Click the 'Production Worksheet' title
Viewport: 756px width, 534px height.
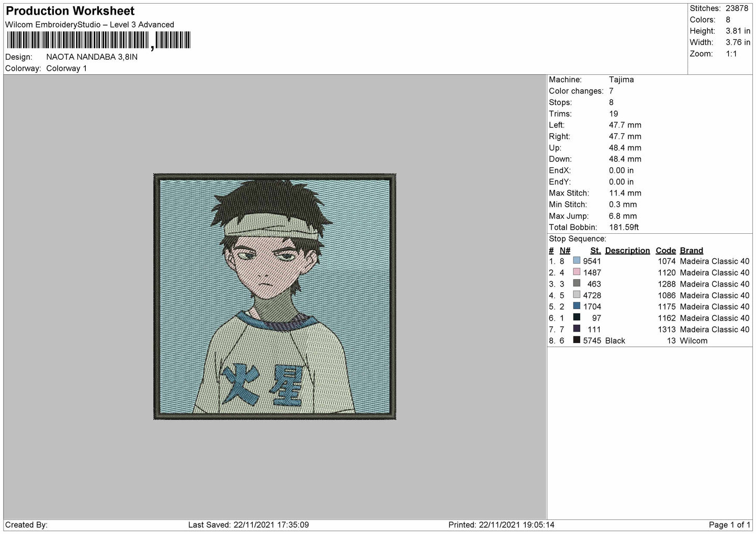point(70,11)
